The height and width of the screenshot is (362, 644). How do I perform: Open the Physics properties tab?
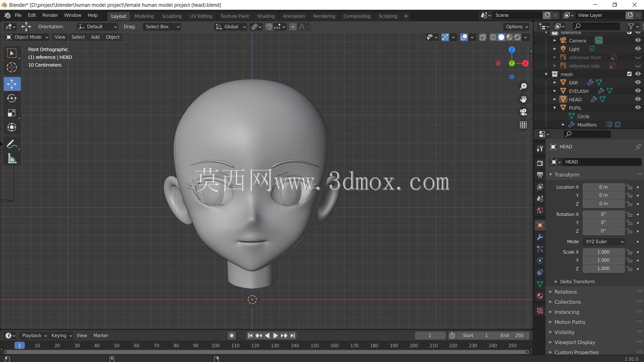[x=540, y=261]
